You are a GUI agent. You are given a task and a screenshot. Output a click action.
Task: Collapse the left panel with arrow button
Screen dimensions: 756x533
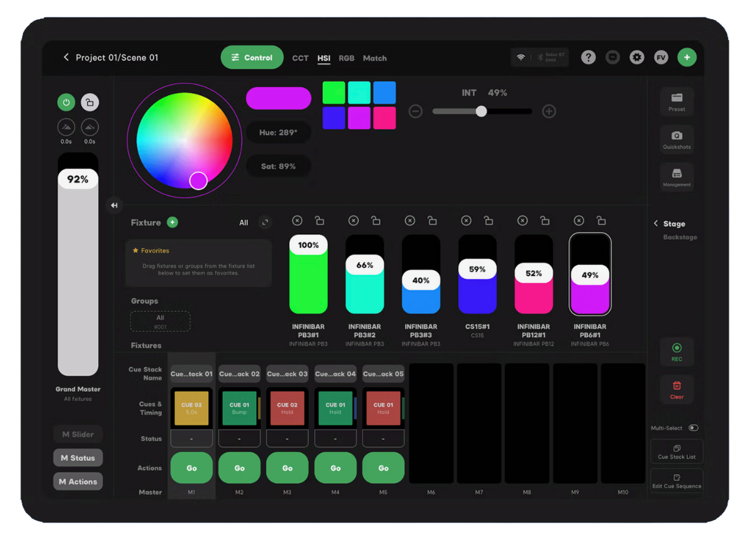(x=114, y=205)
